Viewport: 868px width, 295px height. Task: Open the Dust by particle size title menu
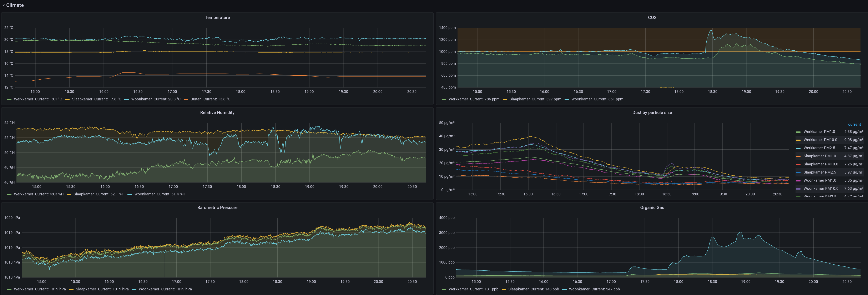click(x=652, y=113)
